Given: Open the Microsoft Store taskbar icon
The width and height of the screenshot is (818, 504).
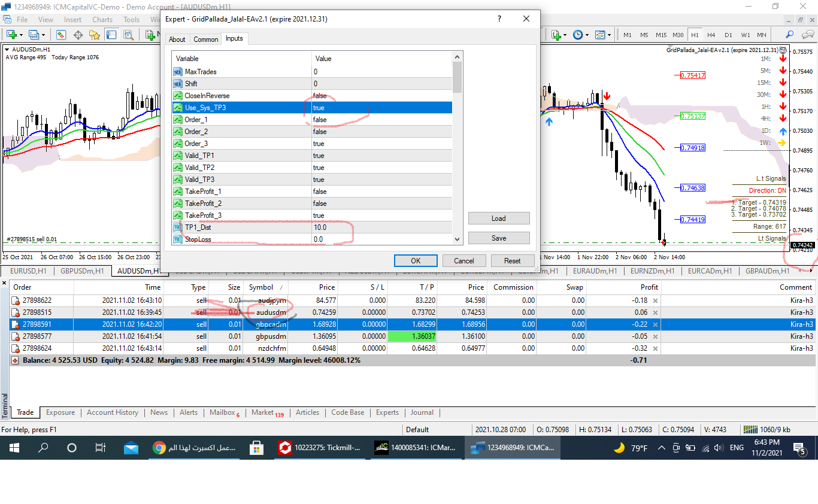Looking at the screenshot, I should (256, 448).
